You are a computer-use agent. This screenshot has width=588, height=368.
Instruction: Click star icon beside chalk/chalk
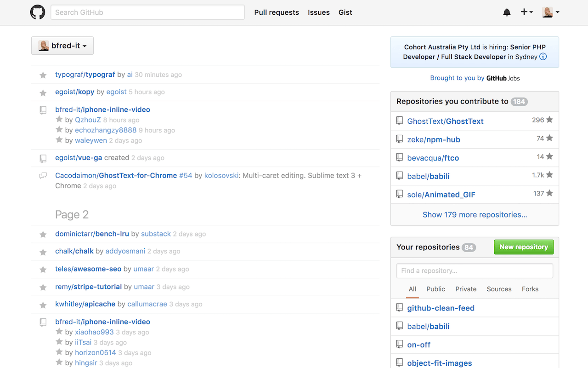pos(43,252)
